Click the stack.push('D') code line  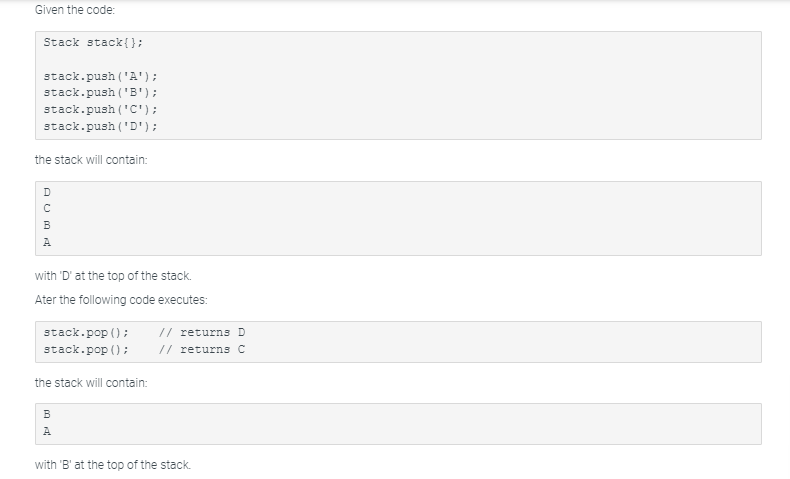[x=101, y=127]
